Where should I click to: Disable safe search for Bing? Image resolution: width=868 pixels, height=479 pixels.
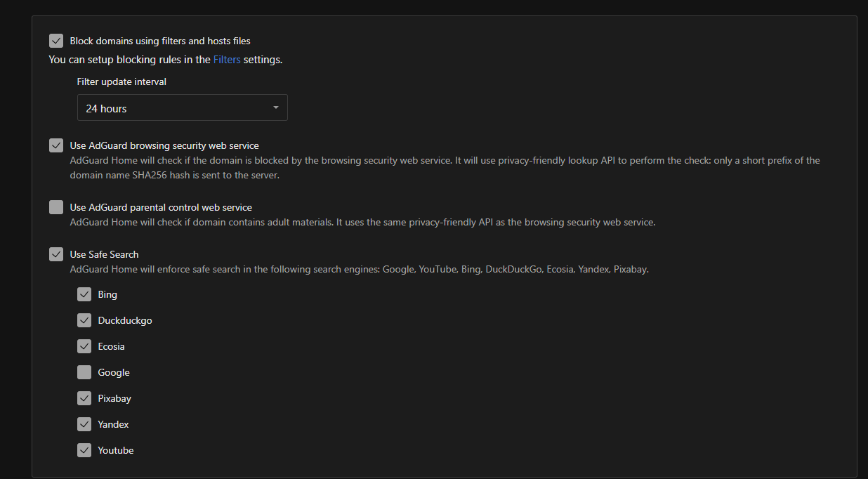click(84, 294)
